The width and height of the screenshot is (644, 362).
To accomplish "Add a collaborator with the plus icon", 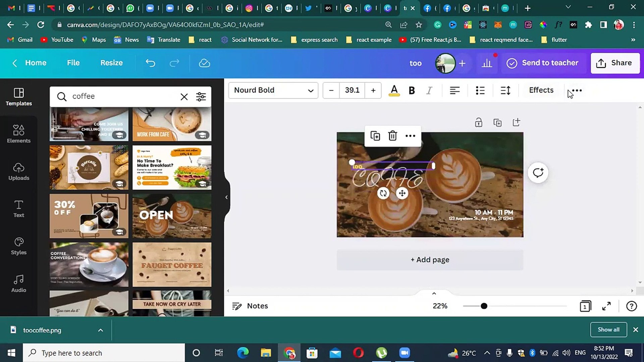I will point(462,63).
